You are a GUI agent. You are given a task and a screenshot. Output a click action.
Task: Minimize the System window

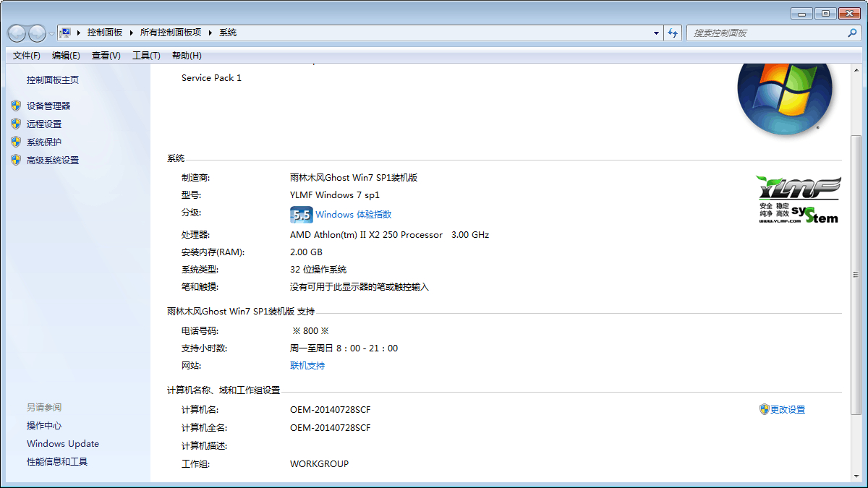tap(801, 13)
